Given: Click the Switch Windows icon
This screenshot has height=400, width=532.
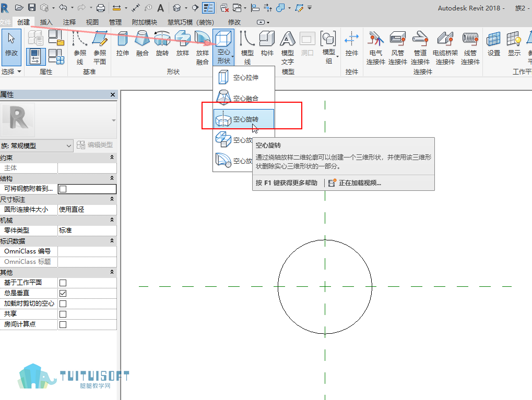Looking at the screenshot, I should click(x=237, y=8).
